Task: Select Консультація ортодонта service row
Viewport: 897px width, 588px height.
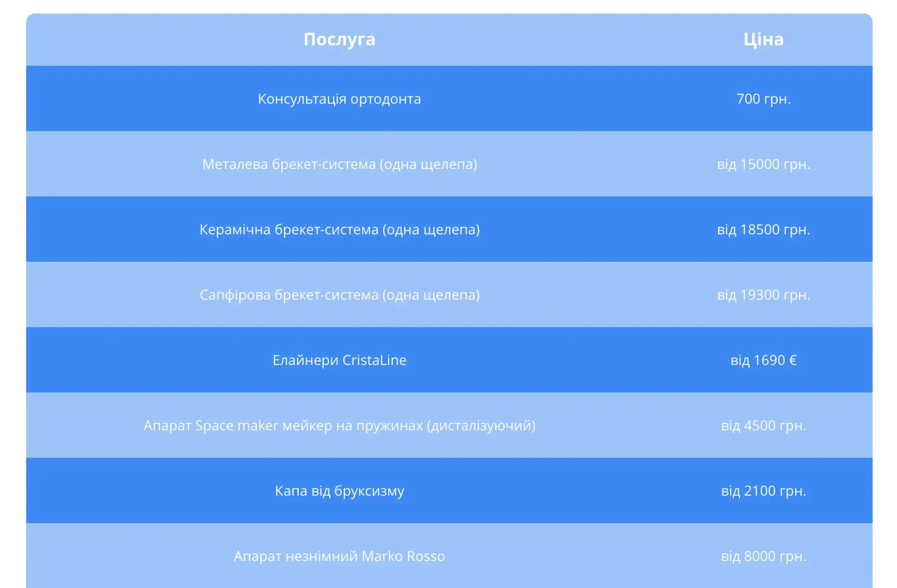Action: click(339, 99)
